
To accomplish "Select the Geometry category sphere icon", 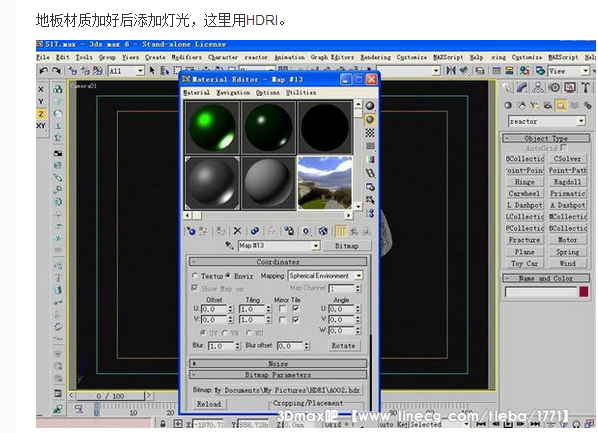I will [508, 105].
